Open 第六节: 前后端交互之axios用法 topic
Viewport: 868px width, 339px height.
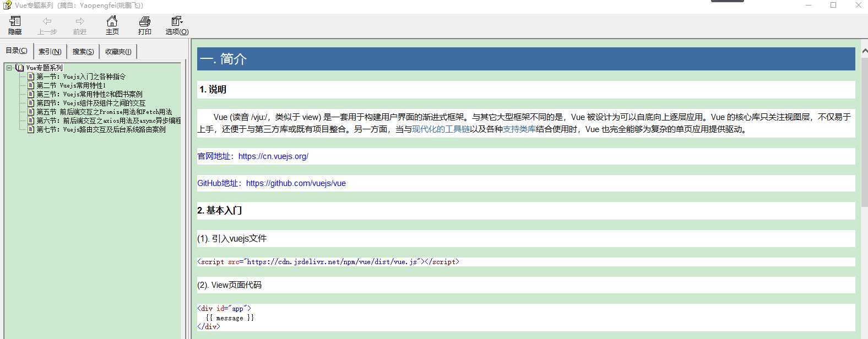[109, 121]
